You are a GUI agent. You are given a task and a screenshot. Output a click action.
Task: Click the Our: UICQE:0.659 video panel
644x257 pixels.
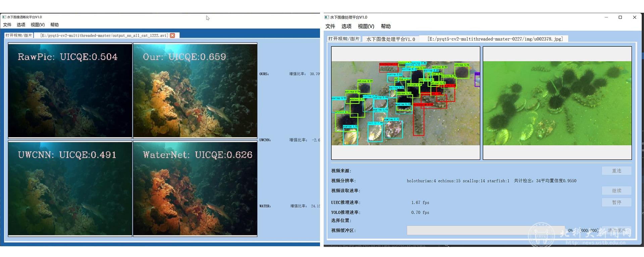(x=195, y=90)
